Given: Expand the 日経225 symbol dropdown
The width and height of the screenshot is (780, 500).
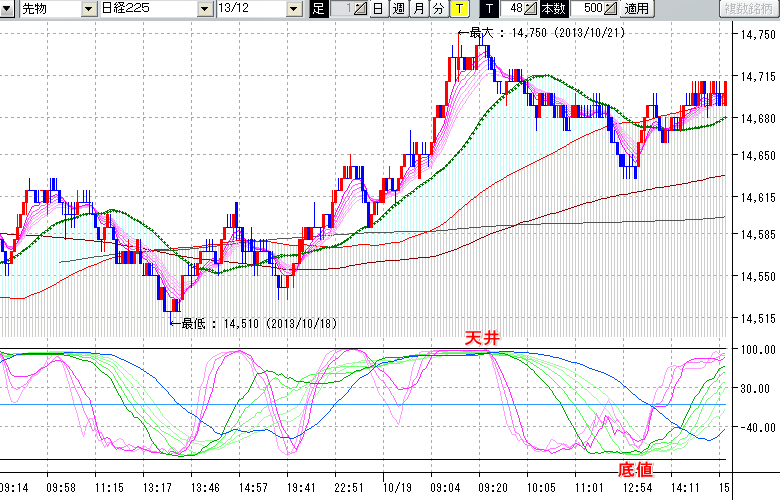Looking at the screenshot, I should [x=206, y=9].
